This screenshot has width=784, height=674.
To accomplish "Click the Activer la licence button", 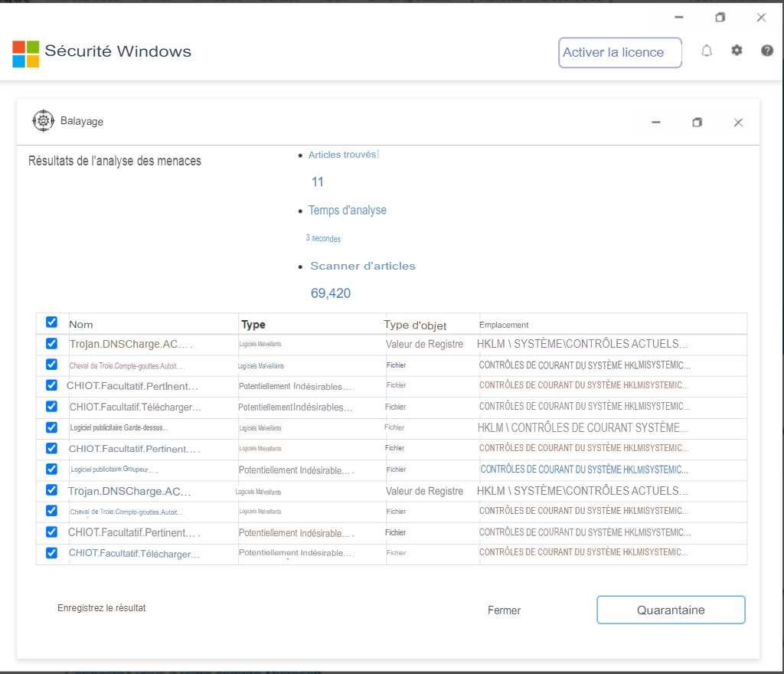I will click(619, 53).
